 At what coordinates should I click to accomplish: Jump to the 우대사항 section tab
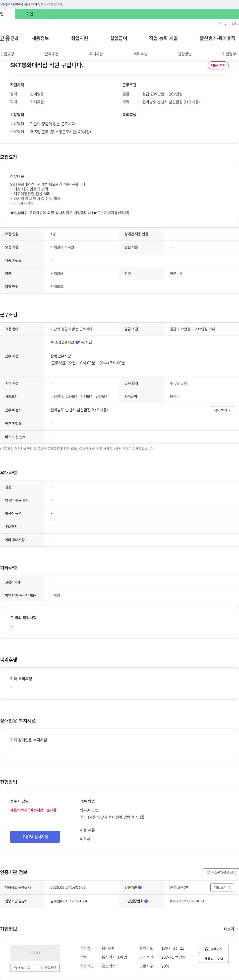96,54
